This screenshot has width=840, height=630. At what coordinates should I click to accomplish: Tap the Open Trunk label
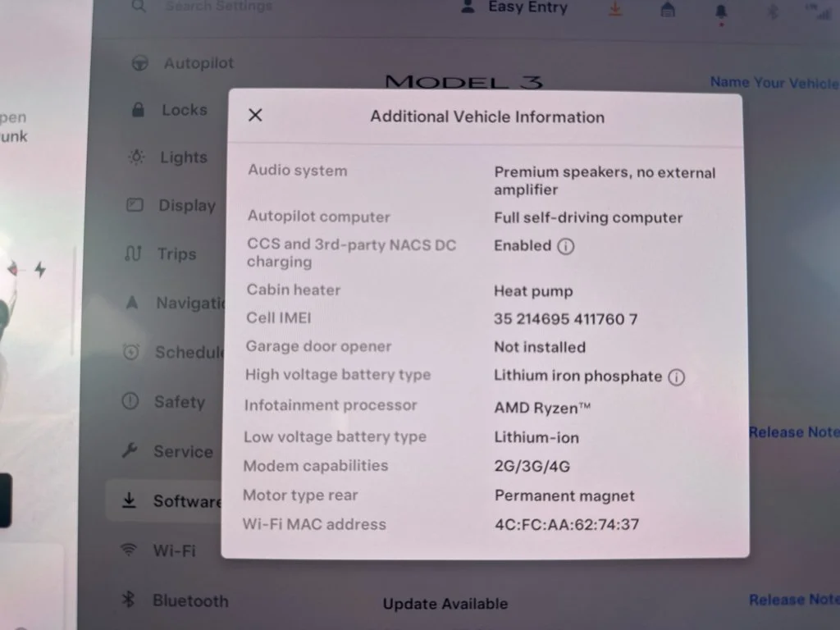(x=13, y=126)
